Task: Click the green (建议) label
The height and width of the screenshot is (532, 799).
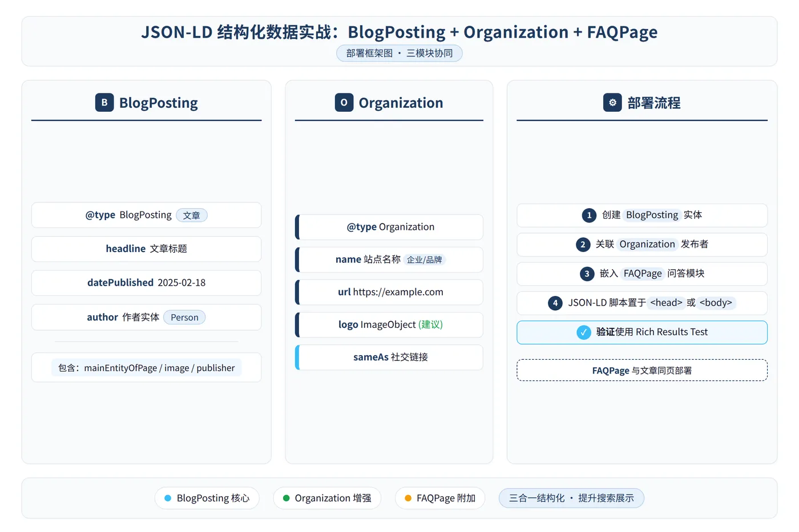Action: pos(431,325)
